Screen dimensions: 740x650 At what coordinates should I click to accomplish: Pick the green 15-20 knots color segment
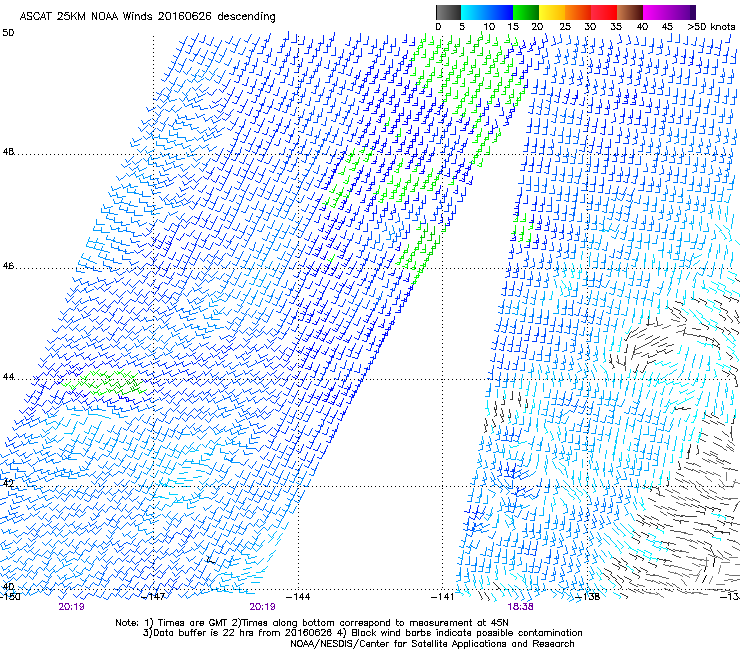tap(526, 12)
